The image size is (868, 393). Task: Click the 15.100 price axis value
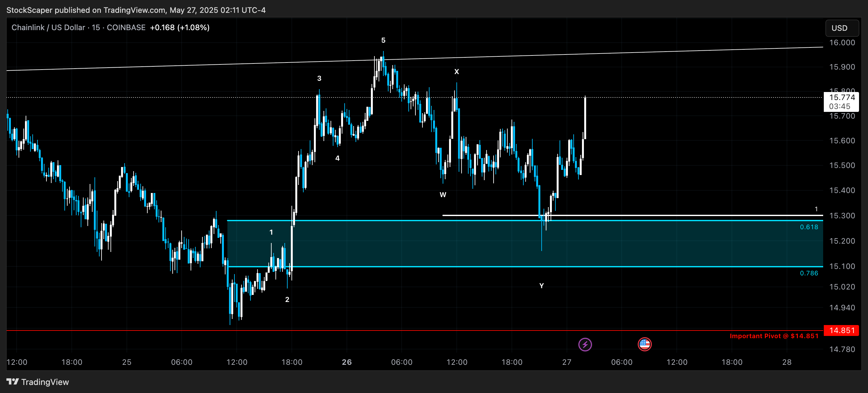click(x=842, y=266)
